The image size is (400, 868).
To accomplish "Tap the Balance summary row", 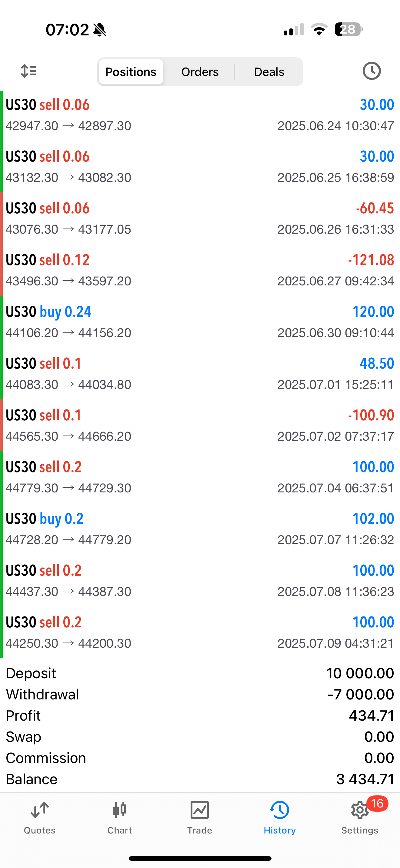I will (200, 779).
